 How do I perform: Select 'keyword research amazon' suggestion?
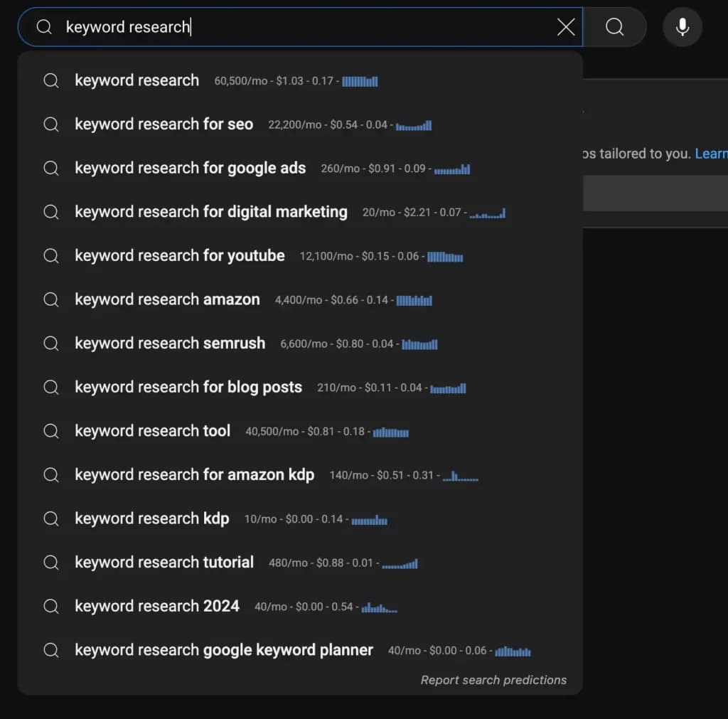pyautogui.click(x=167, y=299)
